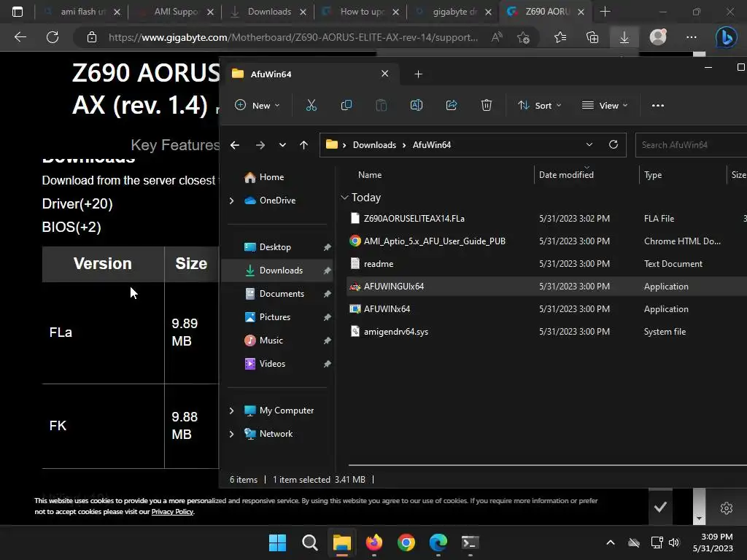Screen dimensions: 747x560
Task: Add this page to favorites in Edge
Action: (x=523, y=37)
